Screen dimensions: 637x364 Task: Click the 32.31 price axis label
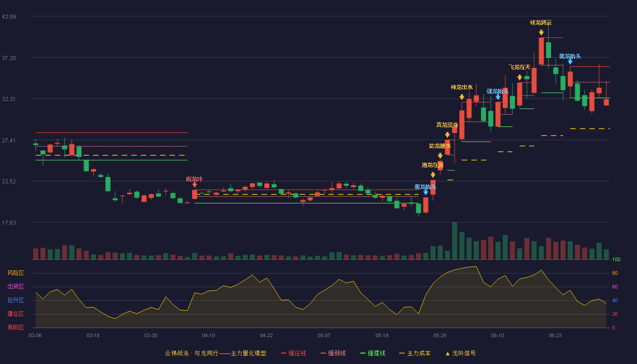[9, 99]
